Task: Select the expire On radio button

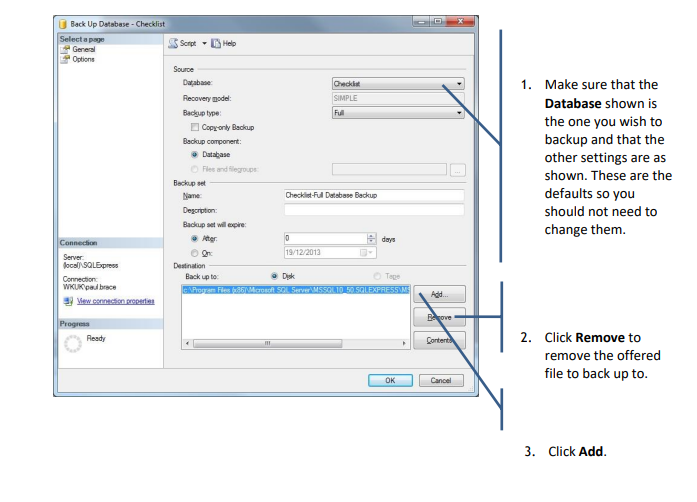Action: 194,253
